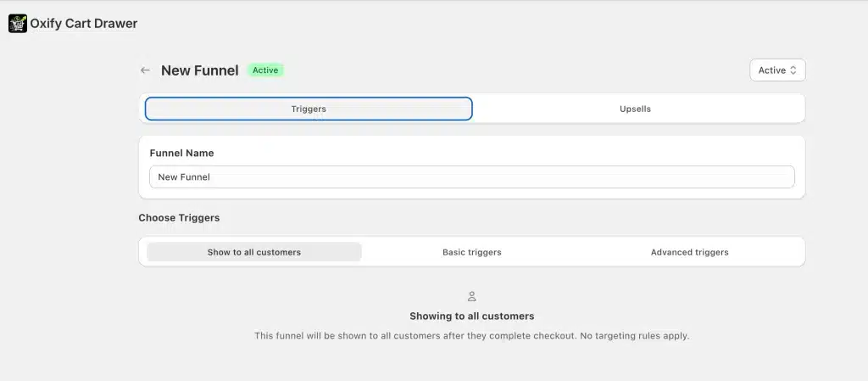
Task: Click the Choose Triggers heading
Action: pyautogui.click(x=179, y=217)
